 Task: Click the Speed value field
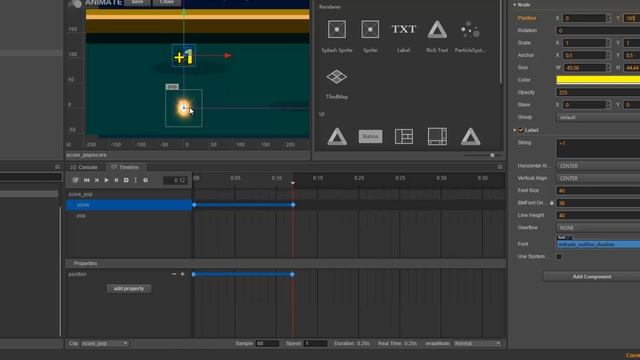316,343
